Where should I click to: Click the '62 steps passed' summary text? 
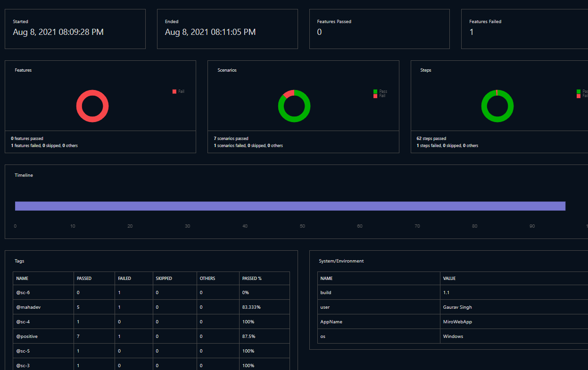coord(431,139)
